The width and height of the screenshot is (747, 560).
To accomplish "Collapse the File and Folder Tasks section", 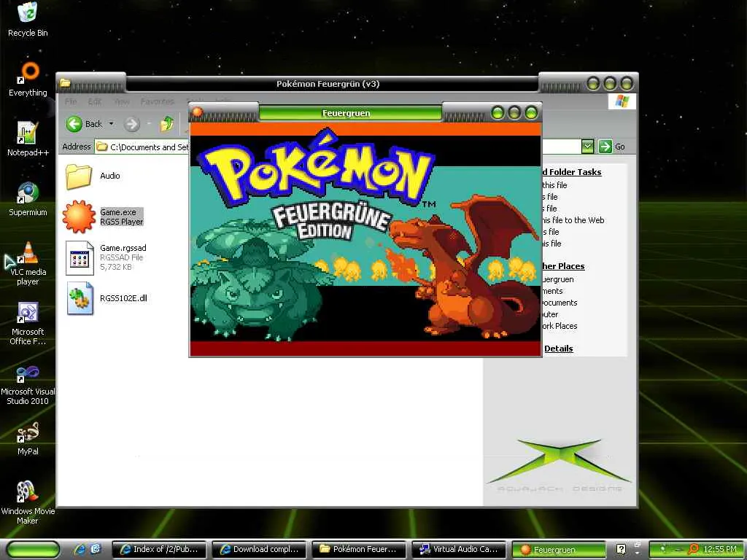I will coord(572,172).
